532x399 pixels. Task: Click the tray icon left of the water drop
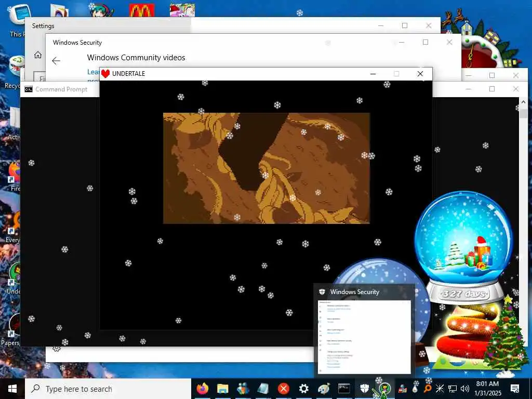point(403,389)
